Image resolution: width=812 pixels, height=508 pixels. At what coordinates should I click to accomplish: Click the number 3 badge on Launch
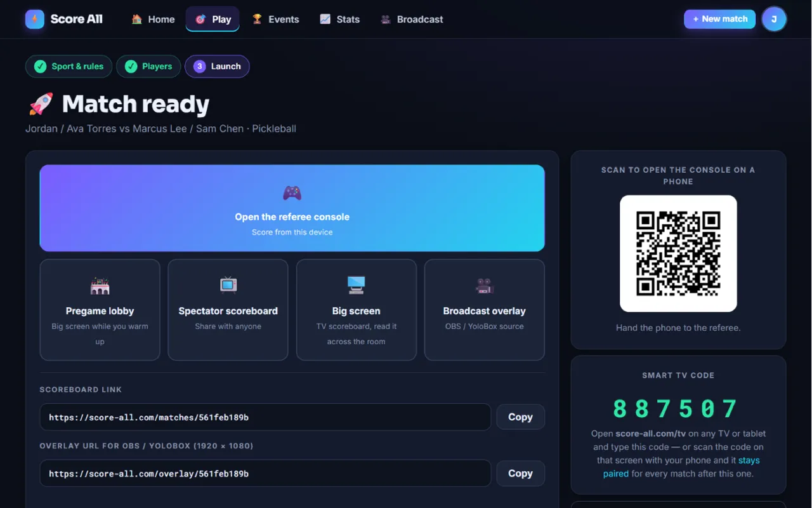(199, 67)
